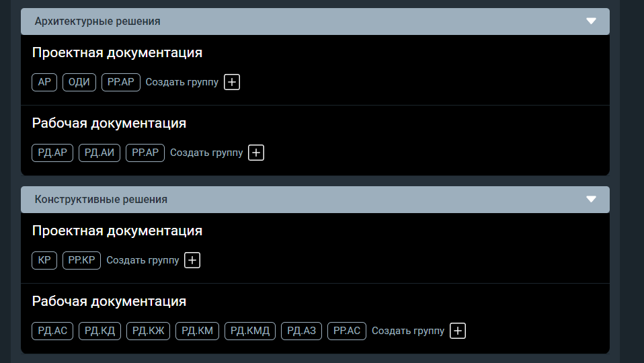This screenshot has height=363, width=644.
Task: Select the ОДИ group tag
Action: 79,82
